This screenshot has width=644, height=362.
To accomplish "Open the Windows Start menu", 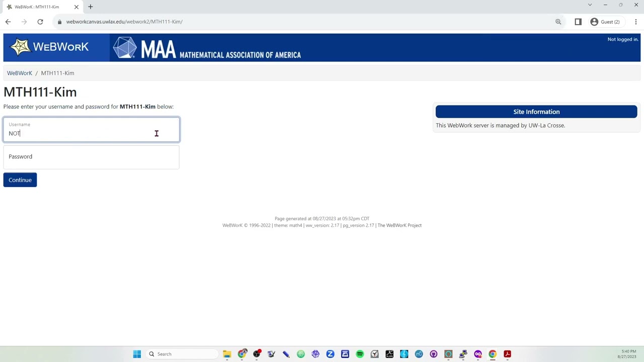I will 137,354.
